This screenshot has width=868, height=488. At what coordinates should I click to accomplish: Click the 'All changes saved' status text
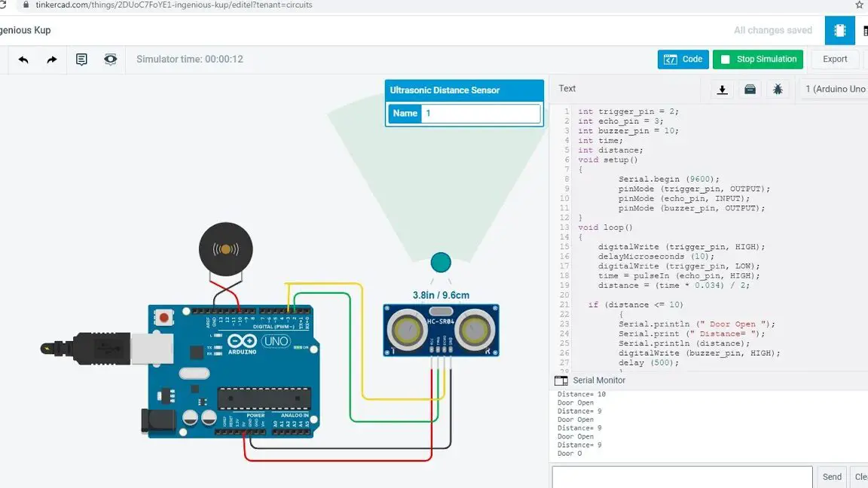[x=773, y=30]
